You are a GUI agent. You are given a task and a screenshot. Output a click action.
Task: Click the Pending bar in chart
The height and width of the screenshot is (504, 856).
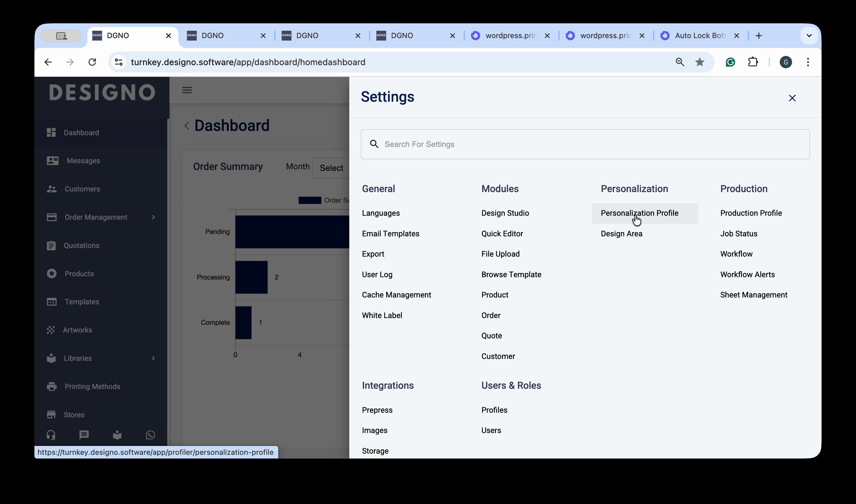pyautogui.click(x=292, y=232)
